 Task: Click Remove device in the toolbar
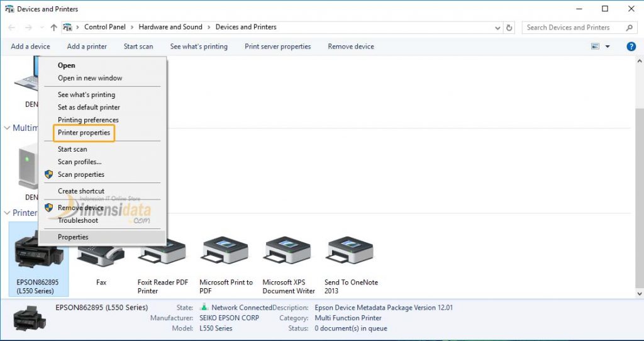pyautogui.click(x=351, y=47)
